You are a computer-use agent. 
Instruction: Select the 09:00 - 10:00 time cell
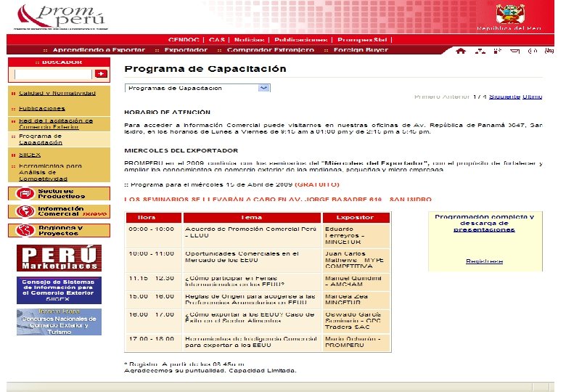[x=153, y=235]
